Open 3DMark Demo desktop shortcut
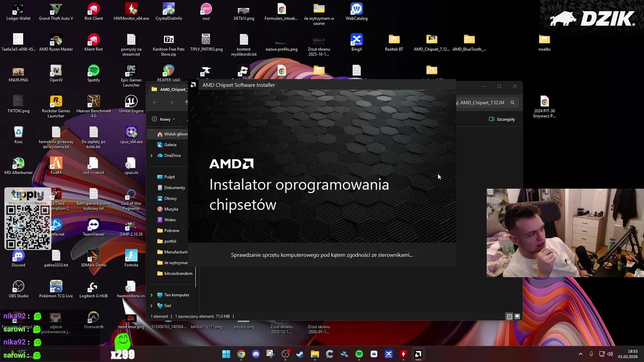 tap(94, 258)
